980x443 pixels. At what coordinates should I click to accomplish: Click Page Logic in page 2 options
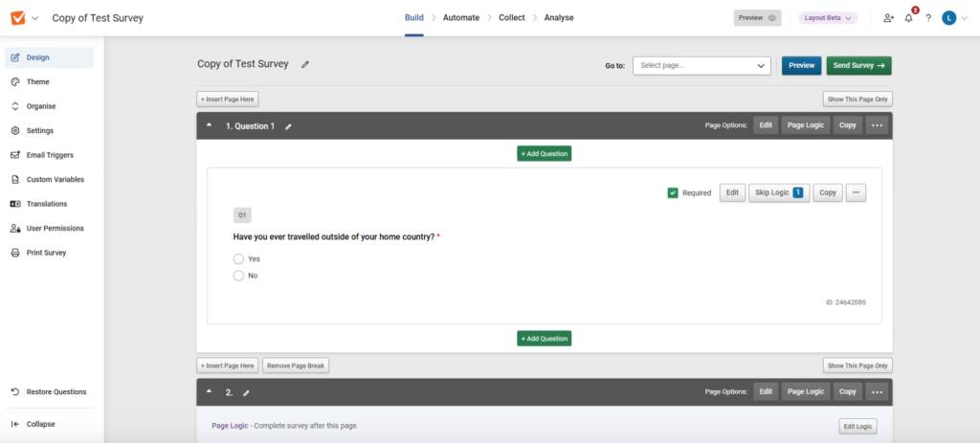(x=806, y=391)
